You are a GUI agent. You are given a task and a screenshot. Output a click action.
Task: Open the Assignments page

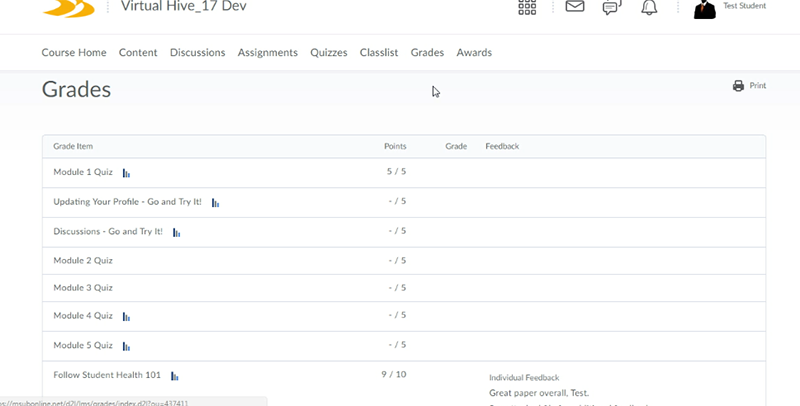tap(267, 52)
